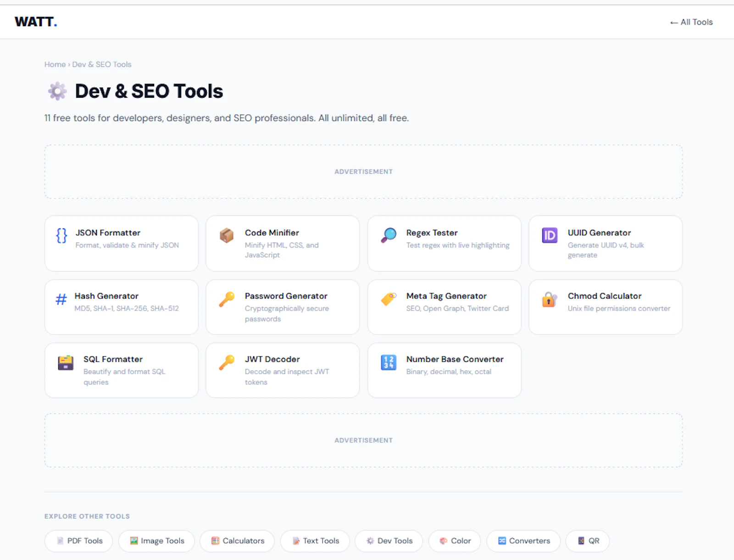Viewport: 734px width, 560px height.
Task: Go to Converters category
Action: click(x=523, y=541)
